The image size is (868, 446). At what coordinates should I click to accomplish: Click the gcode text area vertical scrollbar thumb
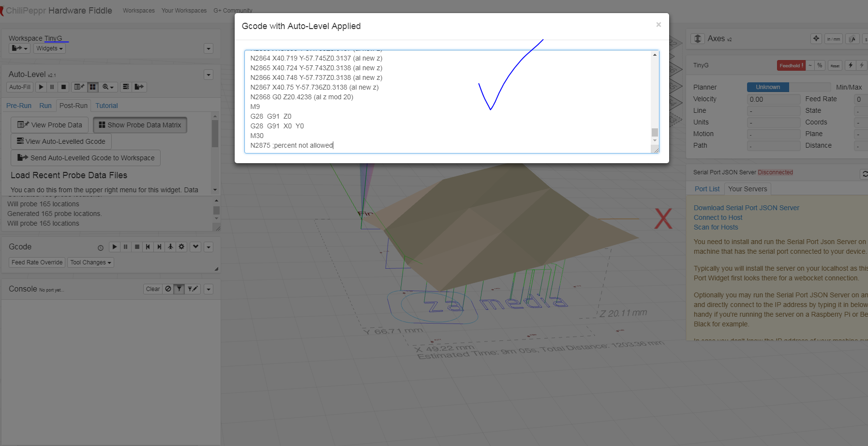pyautogui.click(x=655, y=132)
